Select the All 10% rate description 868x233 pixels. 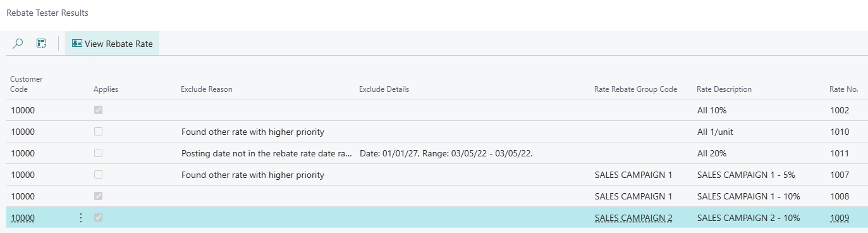coord(712,110)
